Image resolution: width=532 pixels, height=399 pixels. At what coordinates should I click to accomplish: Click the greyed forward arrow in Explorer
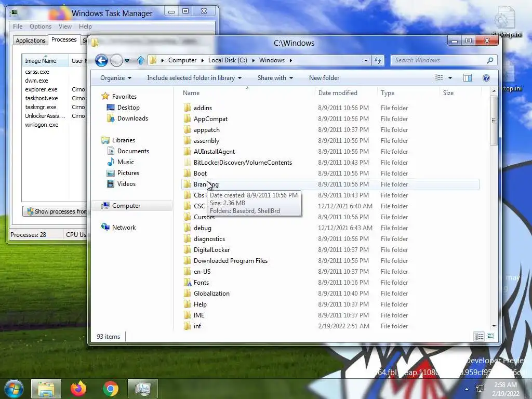[x=116, y=60]
